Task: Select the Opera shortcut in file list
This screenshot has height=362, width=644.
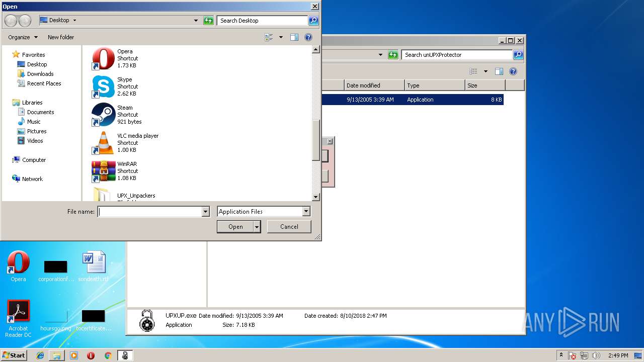Action: click(x=116, y=58)
